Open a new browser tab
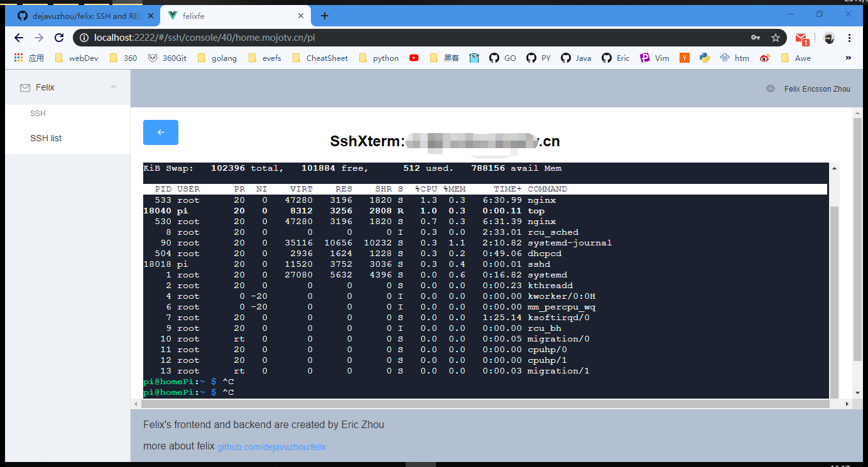 pyautogui.click(x=325, y=16)
